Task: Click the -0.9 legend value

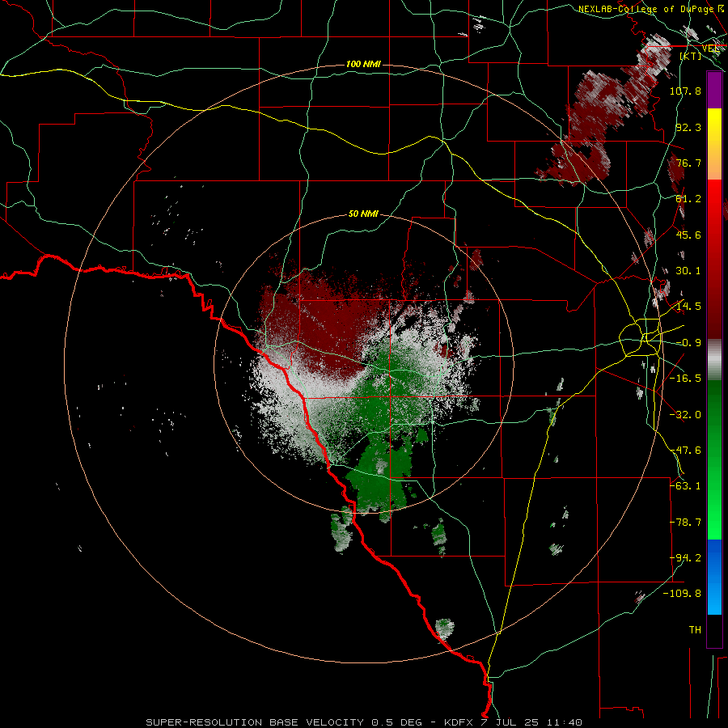Action: coord(688,343)
